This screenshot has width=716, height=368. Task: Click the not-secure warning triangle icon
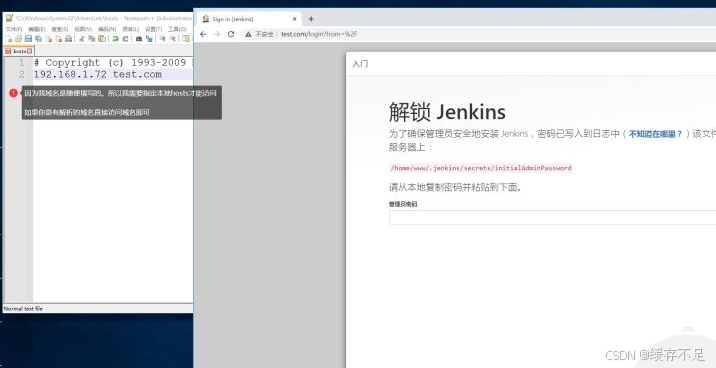pyautogui.click(x=248, y=34)
